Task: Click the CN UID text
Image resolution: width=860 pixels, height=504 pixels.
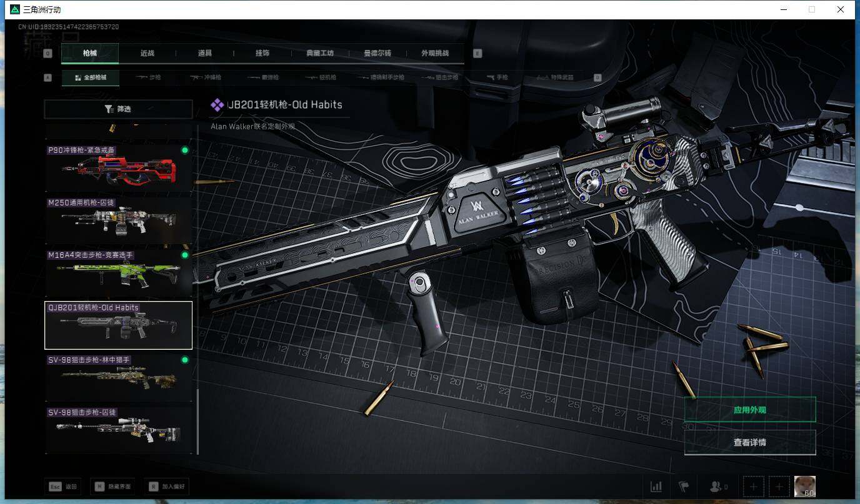Action: click(69, 27)
